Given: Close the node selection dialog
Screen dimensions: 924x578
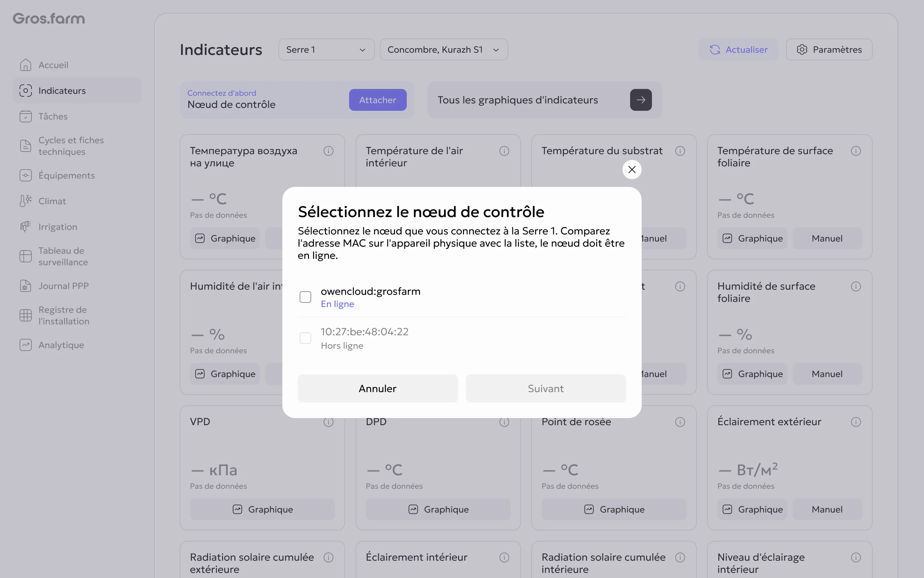Looking at the screenshot, I should click(631, 169).
